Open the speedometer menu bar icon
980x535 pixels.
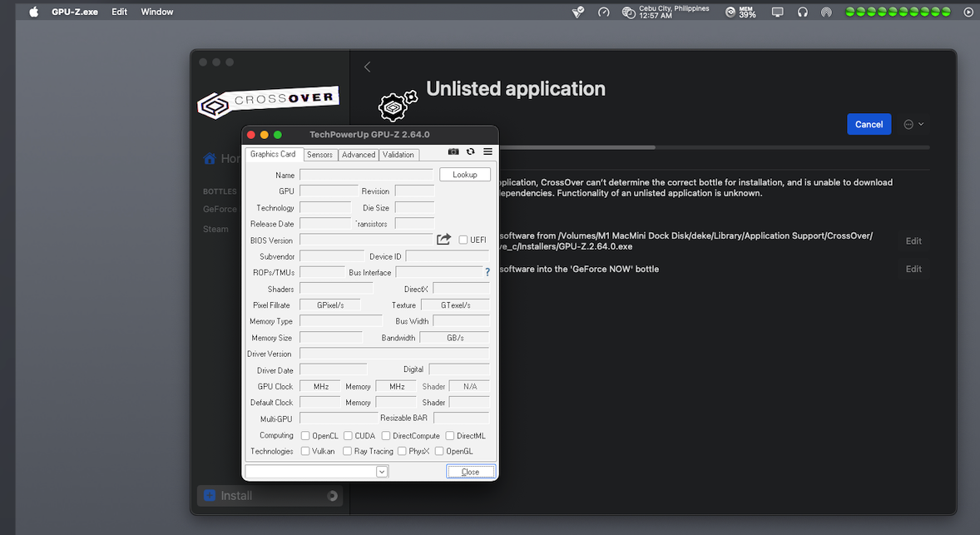[604, 12]
